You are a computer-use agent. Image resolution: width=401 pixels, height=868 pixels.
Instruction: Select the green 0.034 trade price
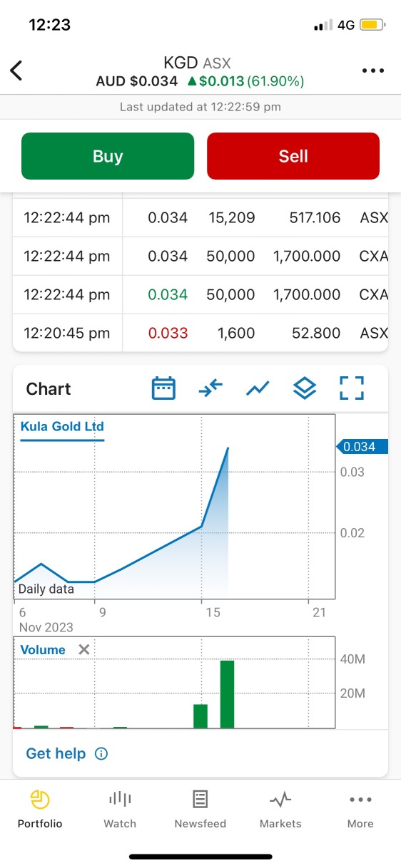coord(168,294)
